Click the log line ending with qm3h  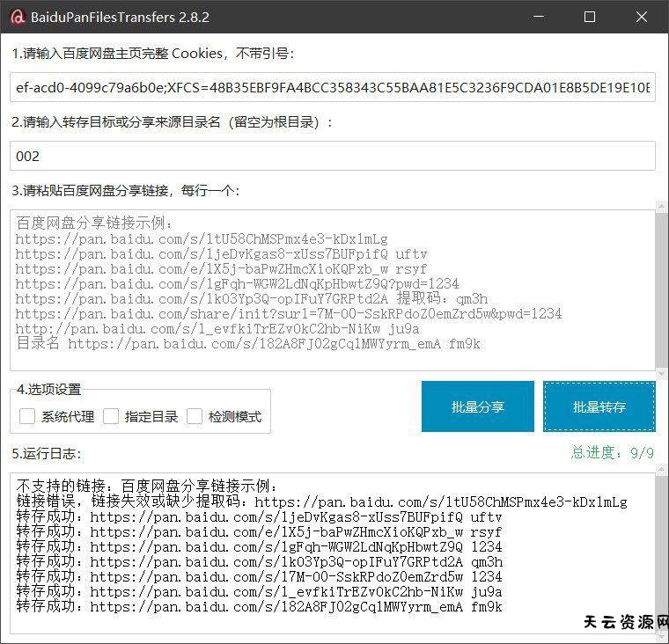(260, 561)
